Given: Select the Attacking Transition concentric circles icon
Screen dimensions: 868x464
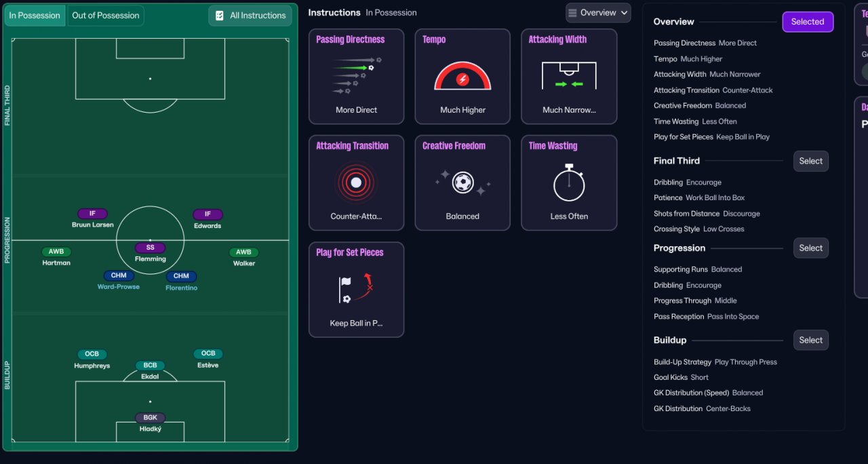Looking at the screenshot, I should click(x=356, y=182).
